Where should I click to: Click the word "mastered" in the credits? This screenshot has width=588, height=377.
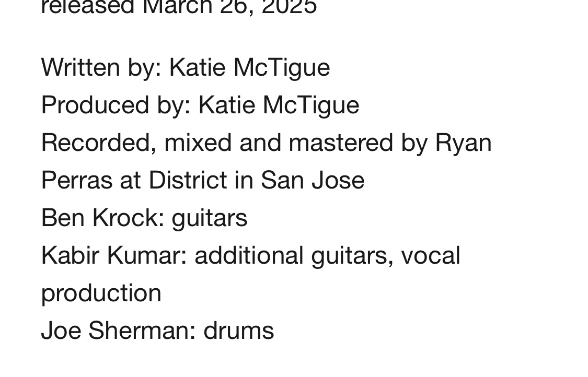coord(340,143)
